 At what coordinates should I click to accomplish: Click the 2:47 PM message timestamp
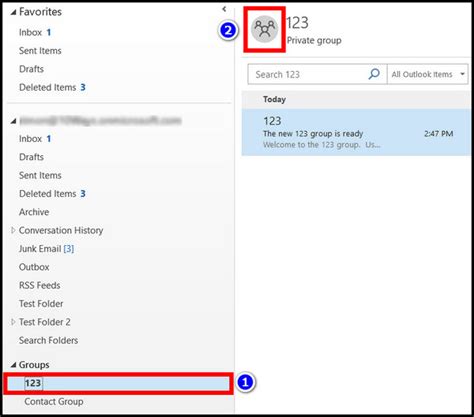(x=438, y=134)
